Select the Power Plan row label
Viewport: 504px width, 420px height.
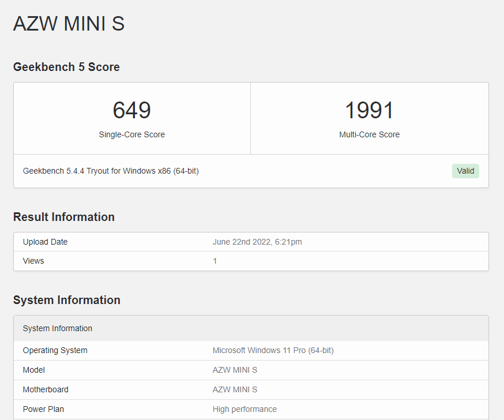pyautogui.click(x=43, y=409)
